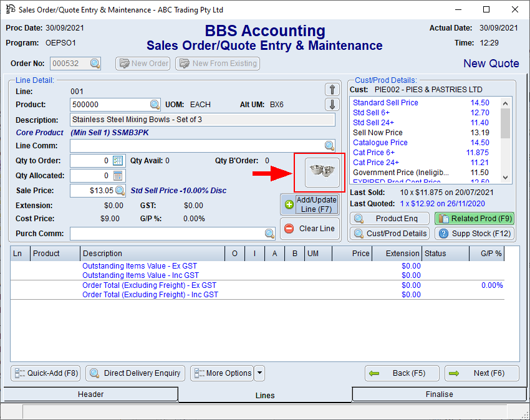Click inside the Qty Allocated field
Viewport: 530px width, 420px height.
(x=94, y=176)
